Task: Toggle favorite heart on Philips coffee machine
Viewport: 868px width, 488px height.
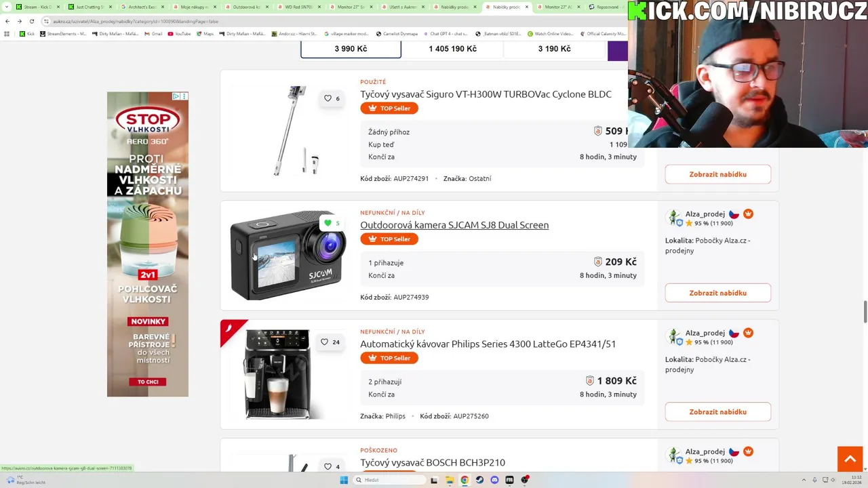Action: click(x=324, y=342)
